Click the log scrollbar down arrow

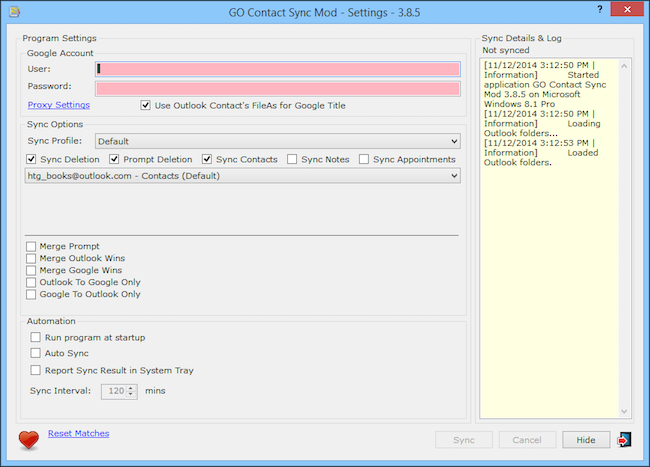[x=624, y=411]
